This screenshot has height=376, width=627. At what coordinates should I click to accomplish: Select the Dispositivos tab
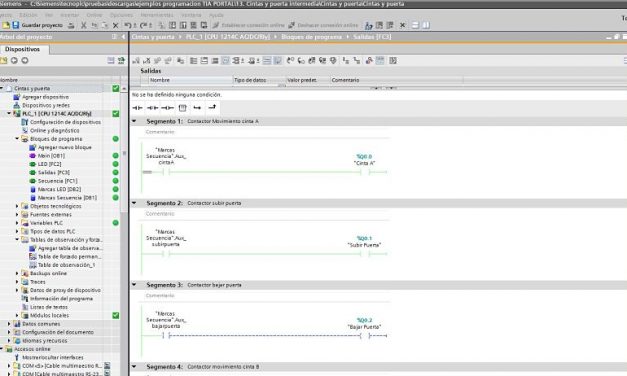pos(23,49)
